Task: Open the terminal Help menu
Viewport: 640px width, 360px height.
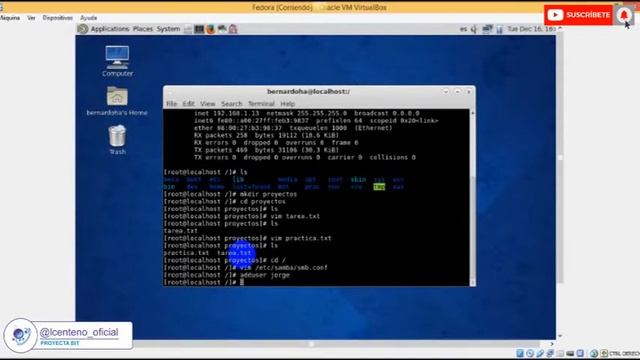Action: pyautogui.click(x=287, y=104)
